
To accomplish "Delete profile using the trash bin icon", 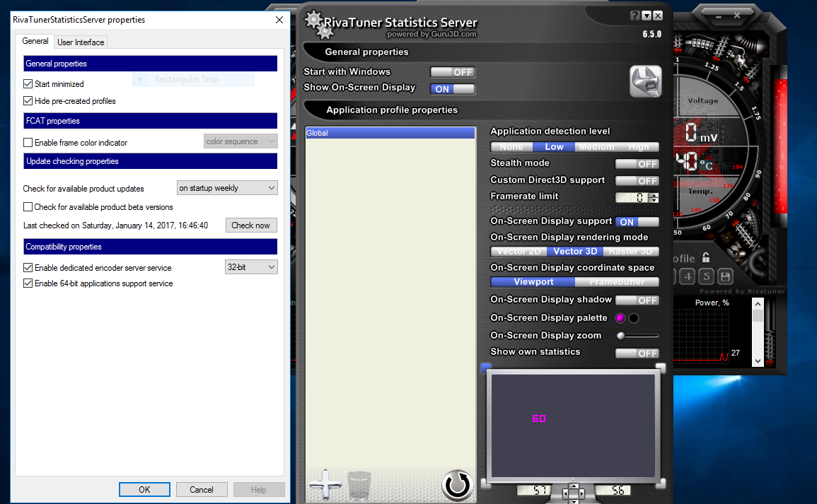I will [359, 485].
